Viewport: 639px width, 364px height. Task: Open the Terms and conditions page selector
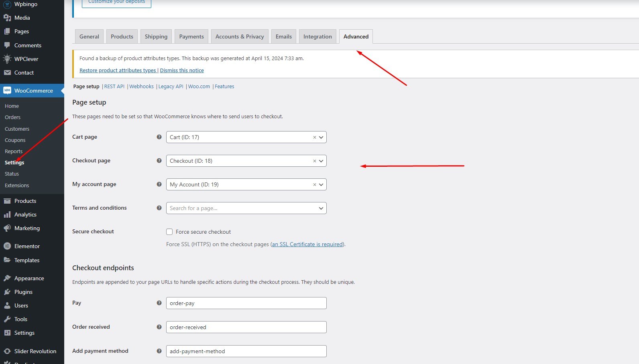pyautogui.click(x=246, y=208)
